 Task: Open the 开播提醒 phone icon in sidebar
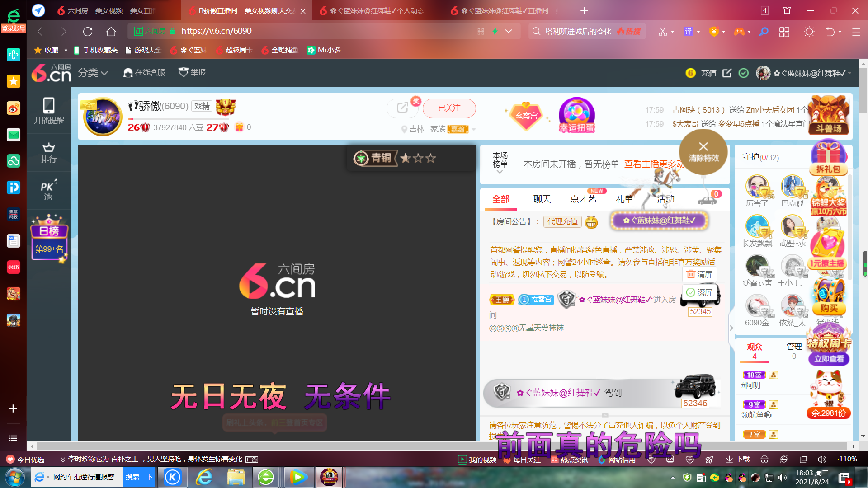coord(49,111)
